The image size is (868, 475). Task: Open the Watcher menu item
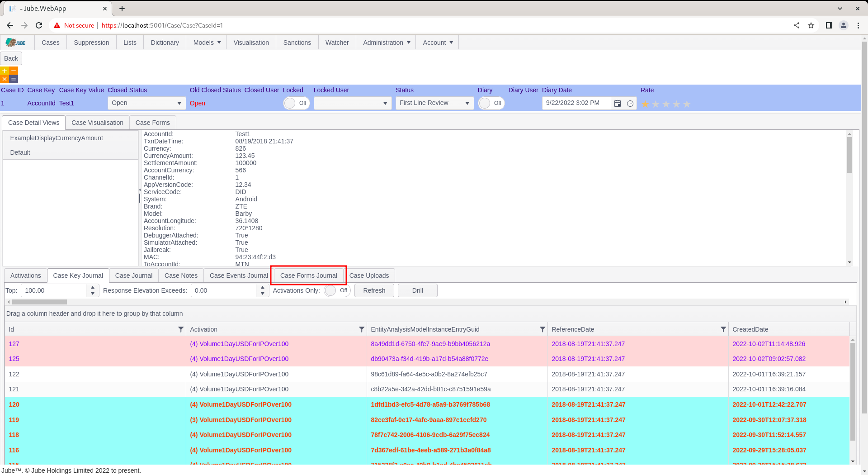click(337, 43)
